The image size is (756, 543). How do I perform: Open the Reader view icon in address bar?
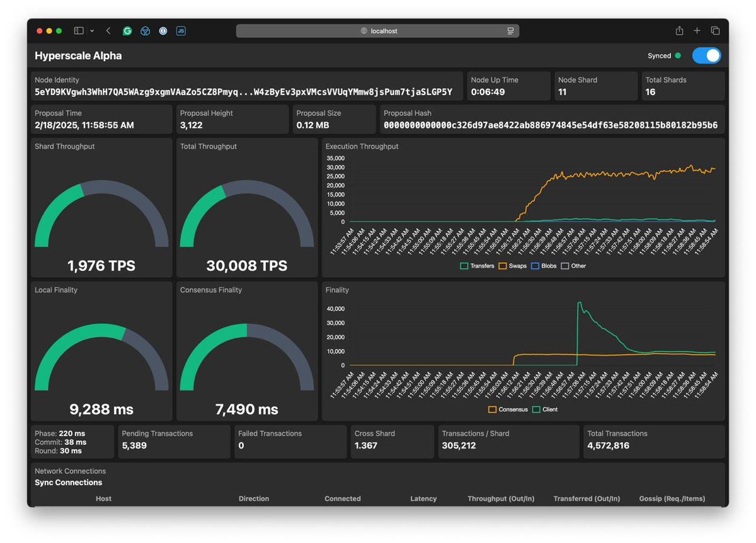coord(510,31)
